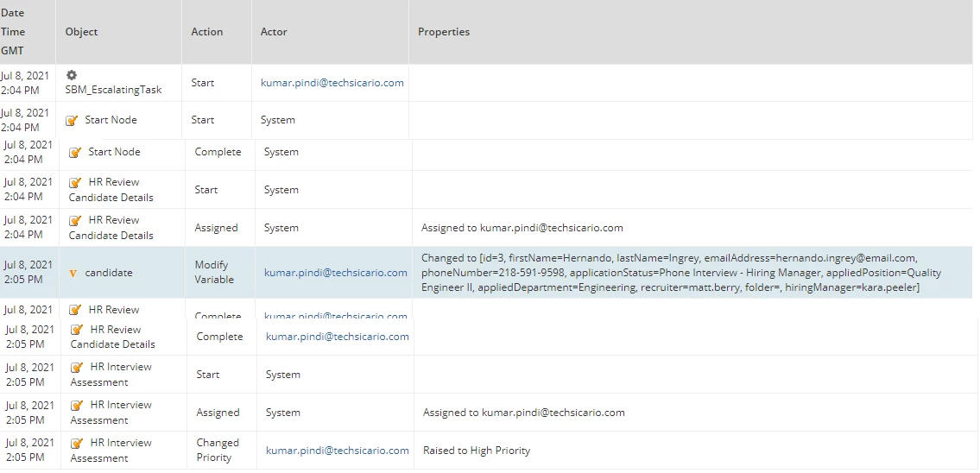Click the Start action of SBM_EscalatingTask
This screenshot has height=473, width=980.
point(203,83)
